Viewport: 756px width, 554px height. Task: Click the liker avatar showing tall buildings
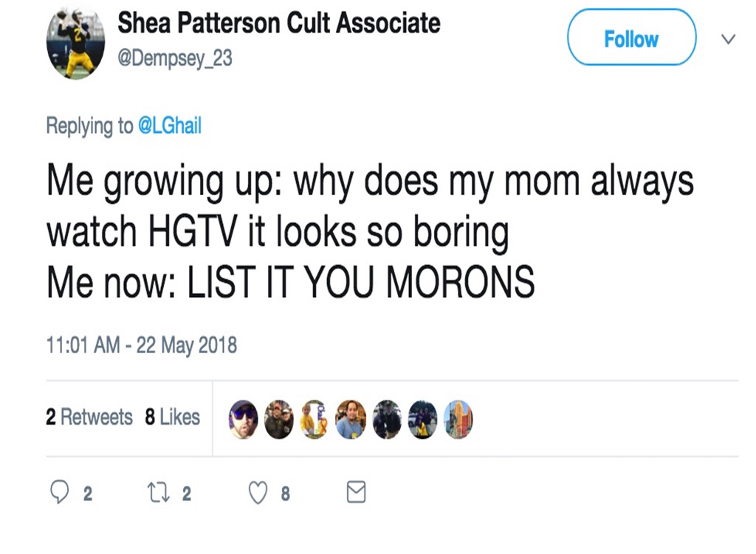[458, 419]
